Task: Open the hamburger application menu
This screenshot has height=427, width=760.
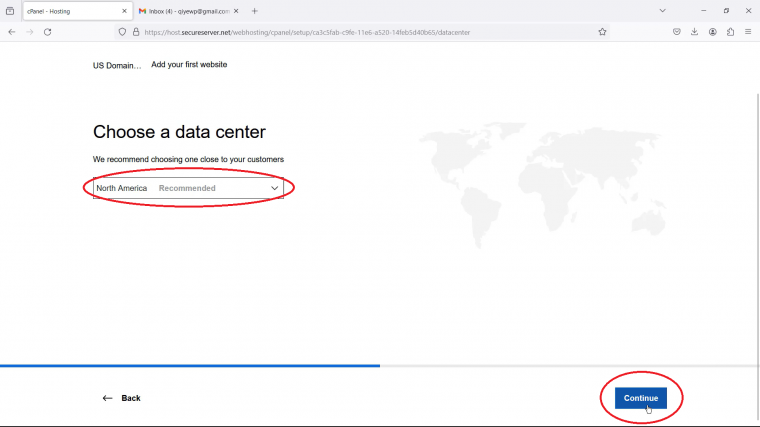Action: (x=748, y=32)
